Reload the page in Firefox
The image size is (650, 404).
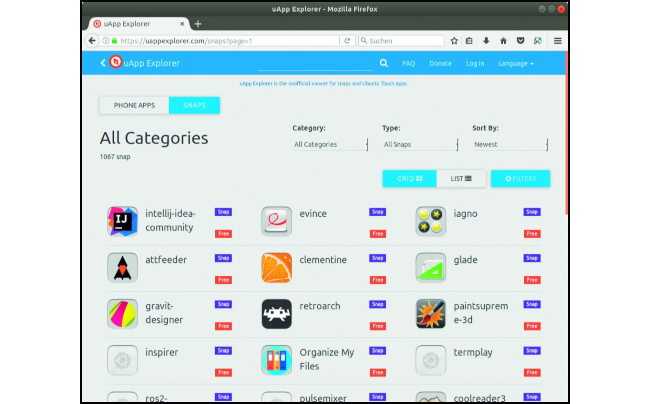(347, 41)
